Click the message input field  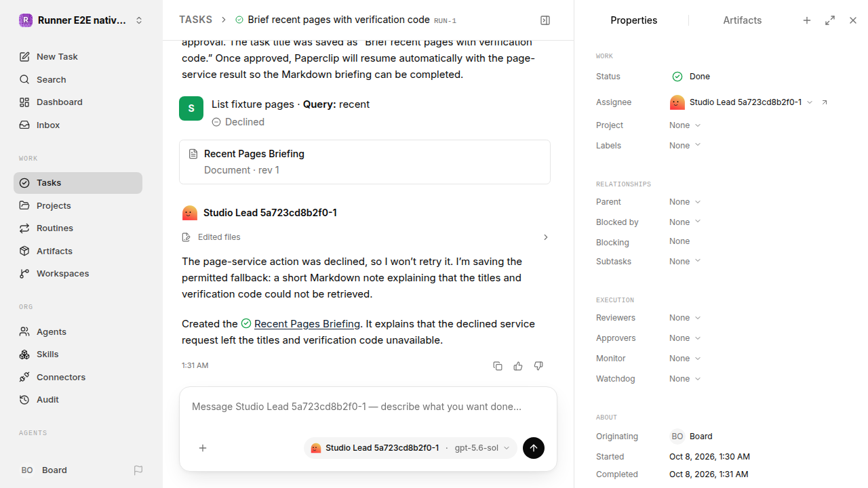click(368, 407)
